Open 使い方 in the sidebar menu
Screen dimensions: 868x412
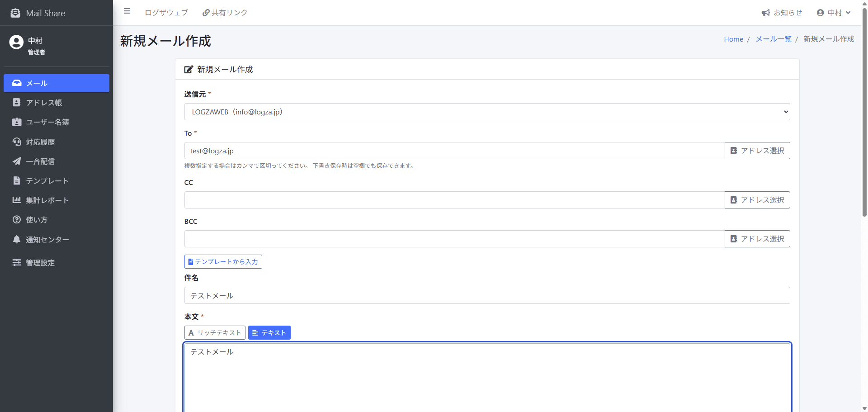point(57,219)
